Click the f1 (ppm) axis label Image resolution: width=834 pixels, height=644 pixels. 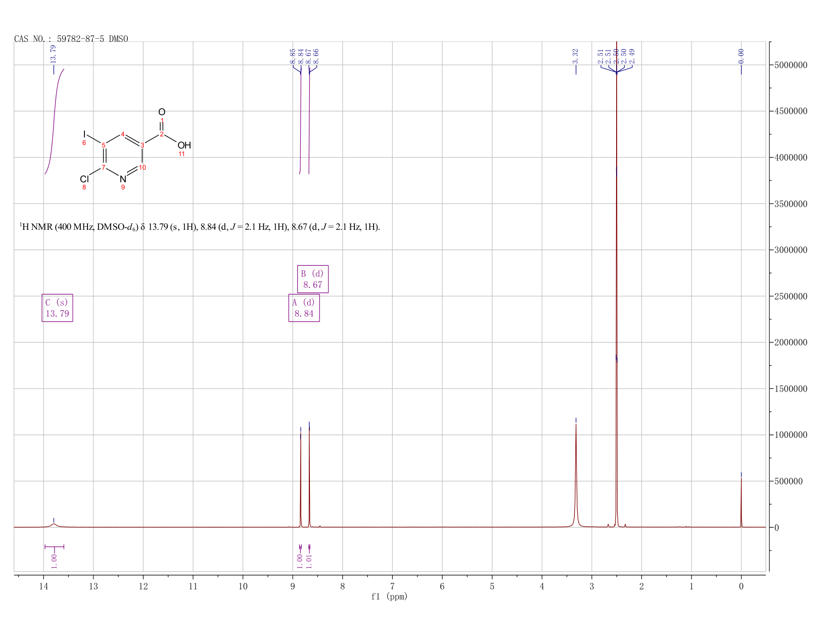click(x=389, y=597)
